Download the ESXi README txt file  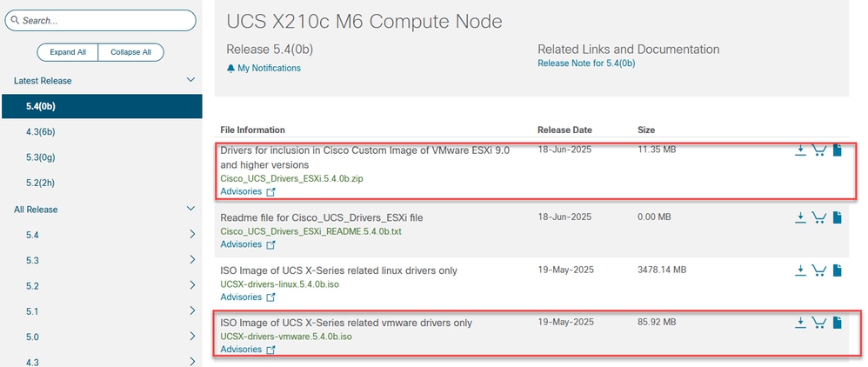(x=800, y=217)
